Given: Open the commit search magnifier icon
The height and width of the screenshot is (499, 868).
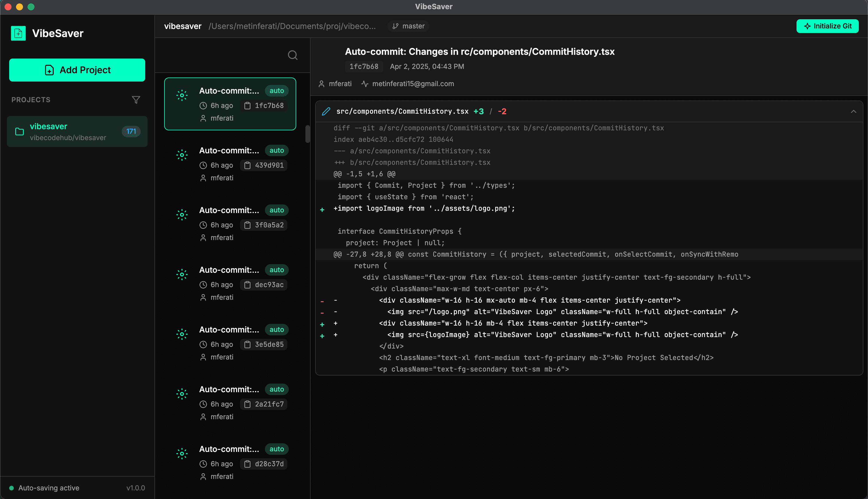Looking at the screenshot, I should [x=292, y=55].
